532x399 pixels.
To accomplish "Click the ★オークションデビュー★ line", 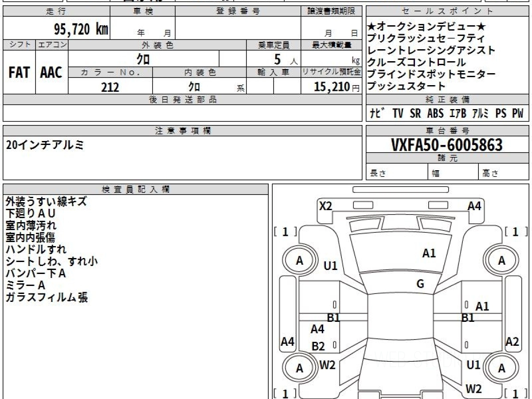I will (427, 27).
